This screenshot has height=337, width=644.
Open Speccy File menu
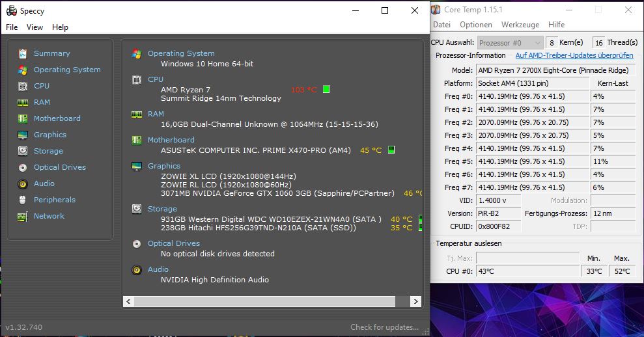pyautogui.click(x=12, y=27)
